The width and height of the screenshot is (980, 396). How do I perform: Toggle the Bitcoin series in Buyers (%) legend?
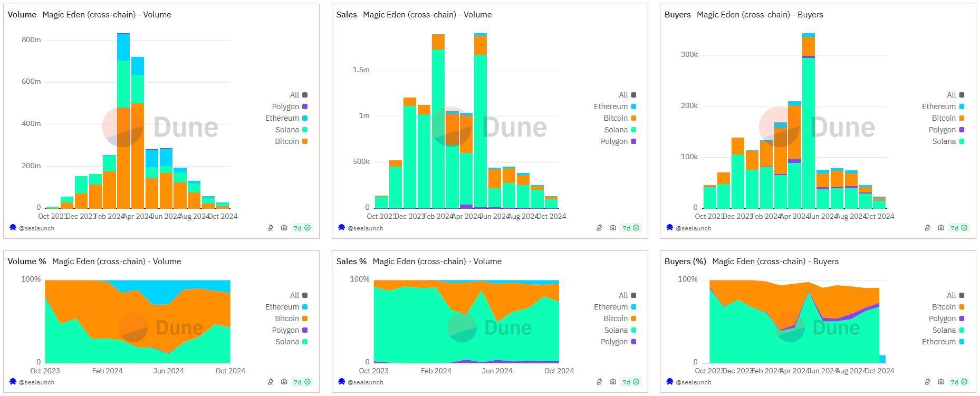click(948, 307)
